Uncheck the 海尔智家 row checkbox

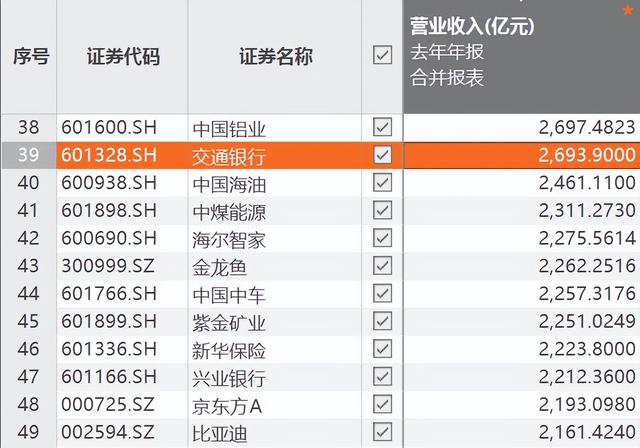pyautogui.click(x=382, y=238)
